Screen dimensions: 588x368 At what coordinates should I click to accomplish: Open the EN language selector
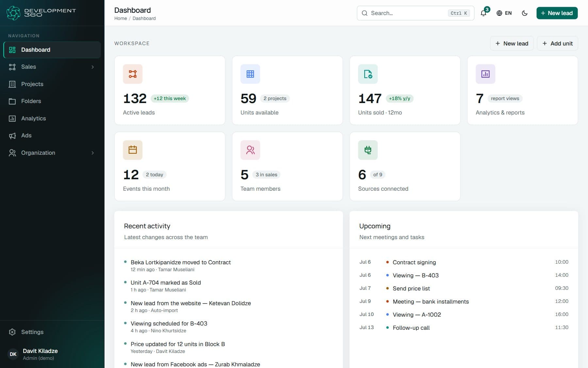[504, 13]
